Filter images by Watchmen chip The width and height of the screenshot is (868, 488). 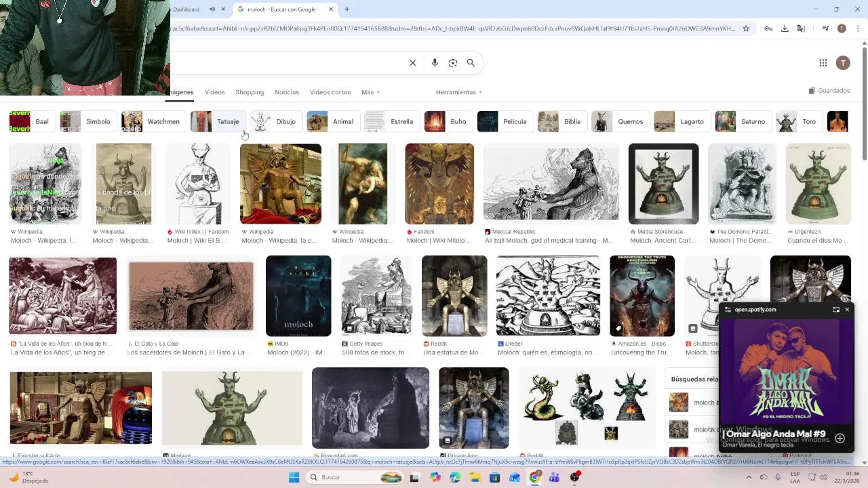click(153, 121)
